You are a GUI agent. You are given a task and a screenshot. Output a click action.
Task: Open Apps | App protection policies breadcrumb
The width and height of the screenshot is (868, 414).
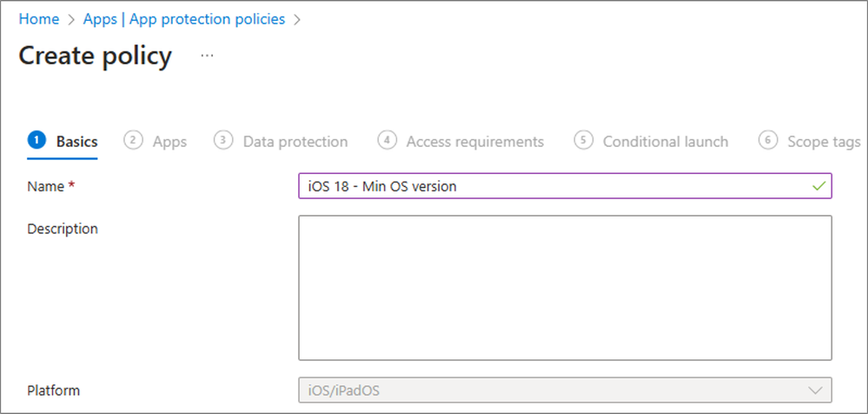coord(184,19)
